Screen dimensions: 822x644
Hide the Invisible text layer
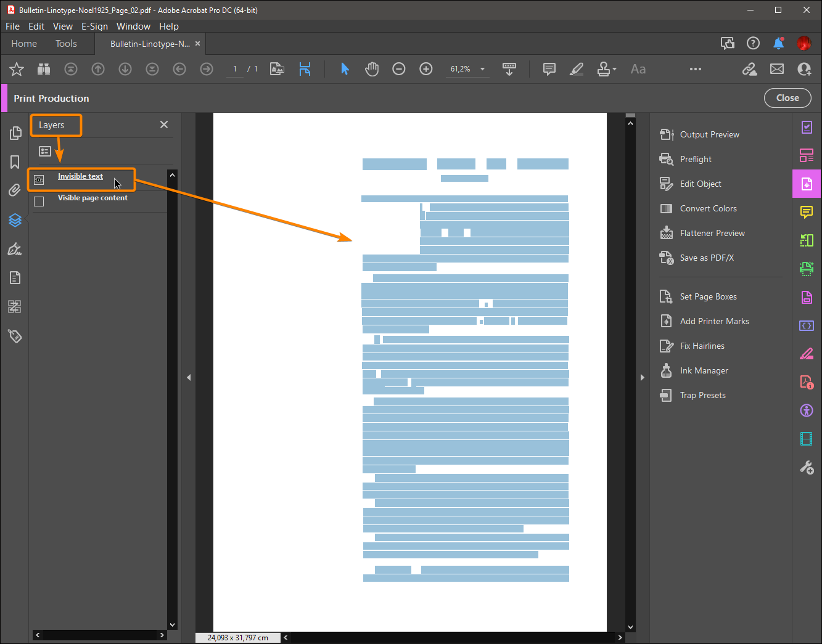(39, 179)
